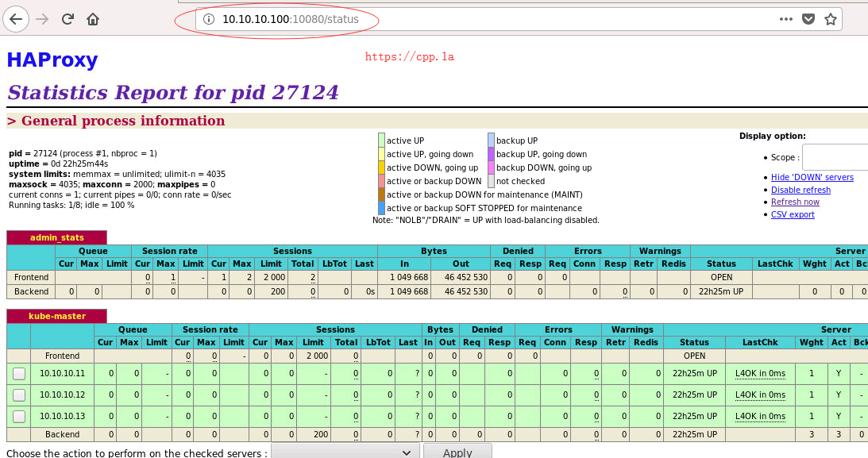Click kube-master Backend session limit 200
This screenshot has width=868, height=458.
[x=313, y=434]
